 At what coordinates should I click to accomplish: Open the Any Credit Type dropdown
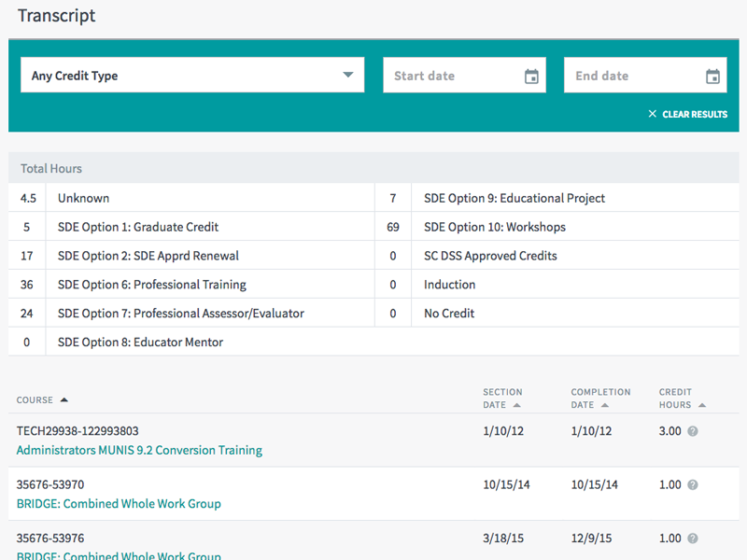click(x=191, y=76)
